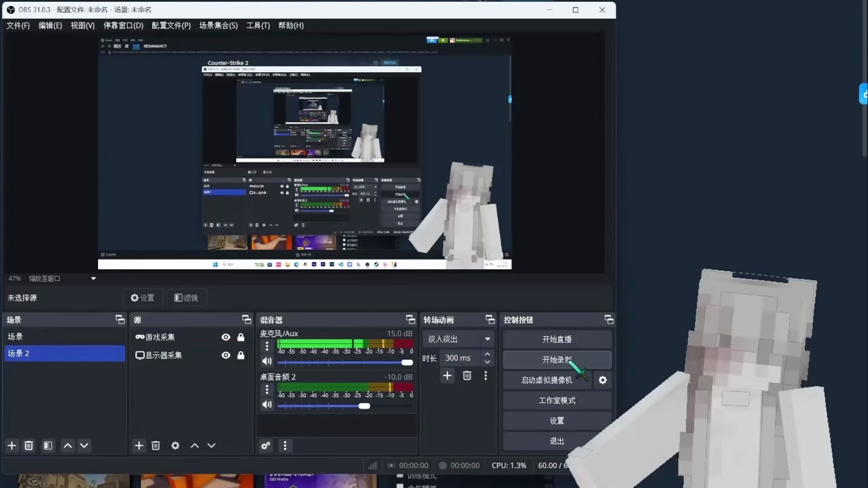Mute 桌面音频 2 speaker icon

[x=267, y=404]
